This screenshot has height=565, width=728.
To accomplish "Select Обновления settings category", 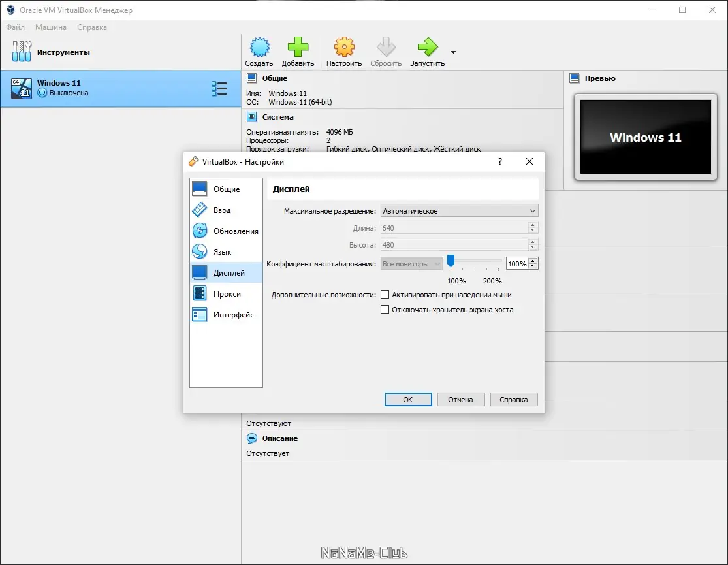I will tap(226, 231).
